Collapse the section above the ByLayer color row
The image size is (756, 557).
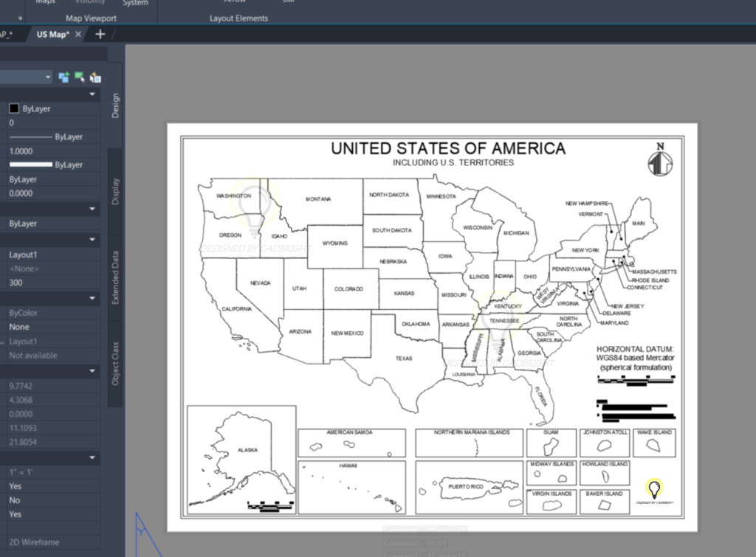click(x=92, y=94)
